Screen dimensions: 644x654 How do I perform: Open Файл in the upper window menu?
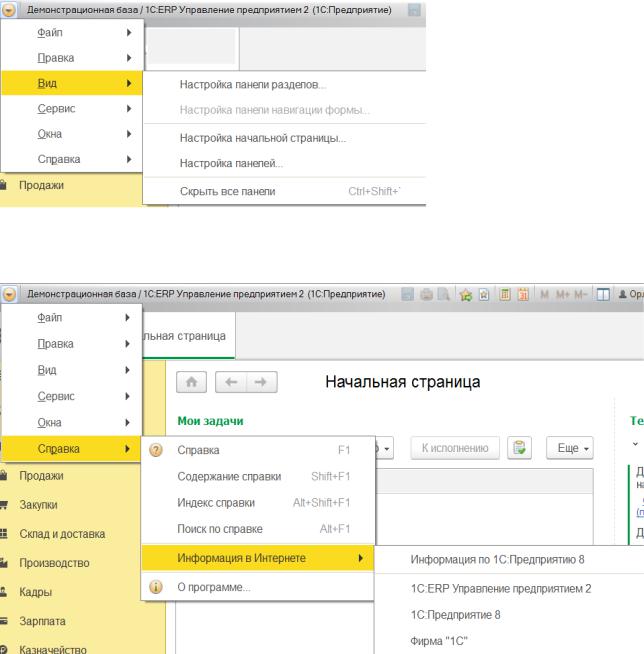click(x=73, y=33)
